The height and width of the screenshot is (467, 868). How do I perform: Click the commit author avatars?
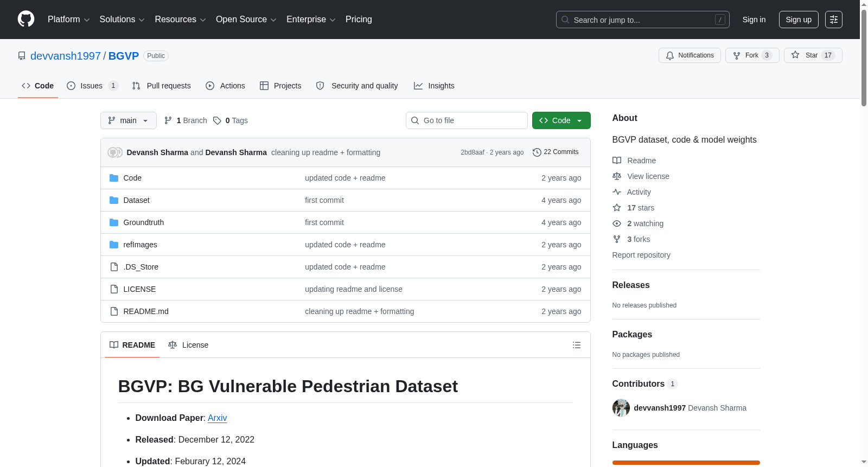tap(115, 152)
